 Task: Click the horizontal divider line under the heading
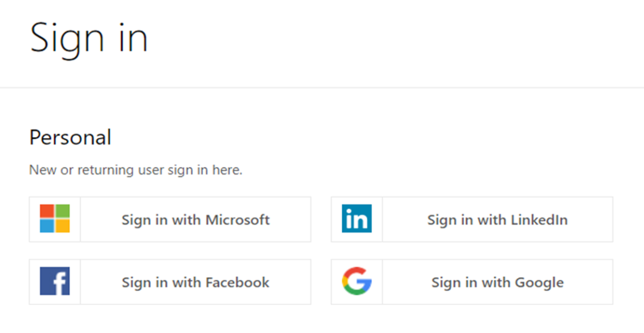pyautogui.click(x=322, y=88)
